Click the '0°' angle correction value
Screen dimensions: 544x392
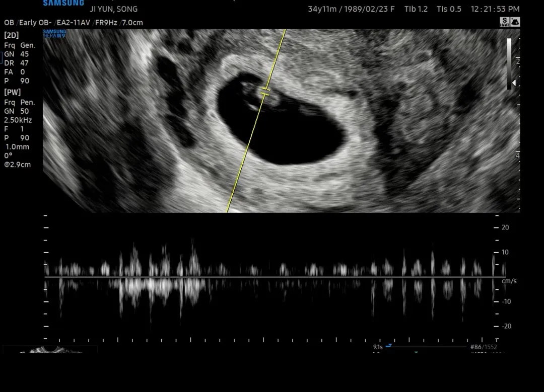tap(9, 155)
